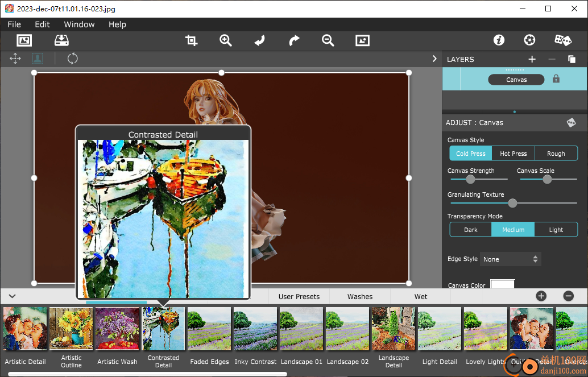Open the info icon
The image size is (588, 377).
[x=499, y=40]
